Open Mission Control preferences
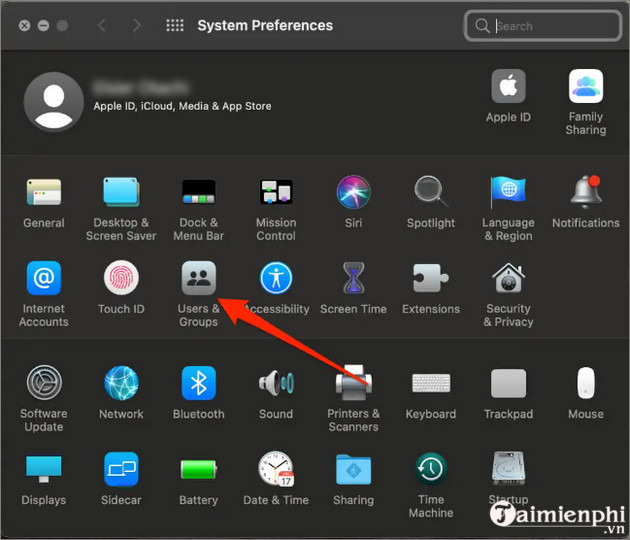 [276, 192]
